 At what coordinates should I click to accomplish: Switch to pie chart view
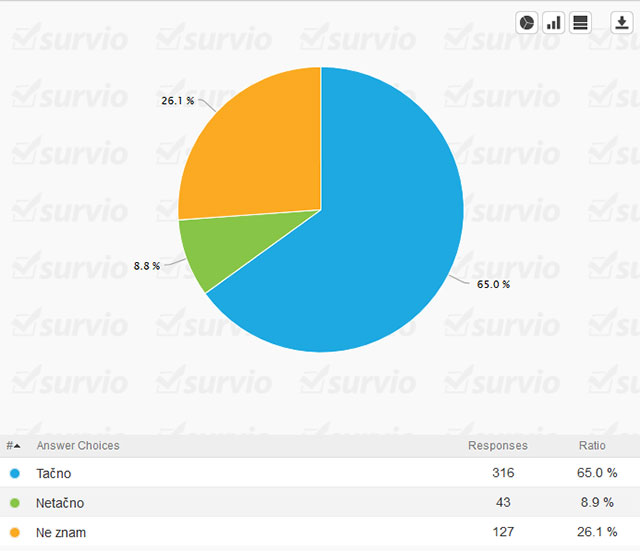(526, 23)
